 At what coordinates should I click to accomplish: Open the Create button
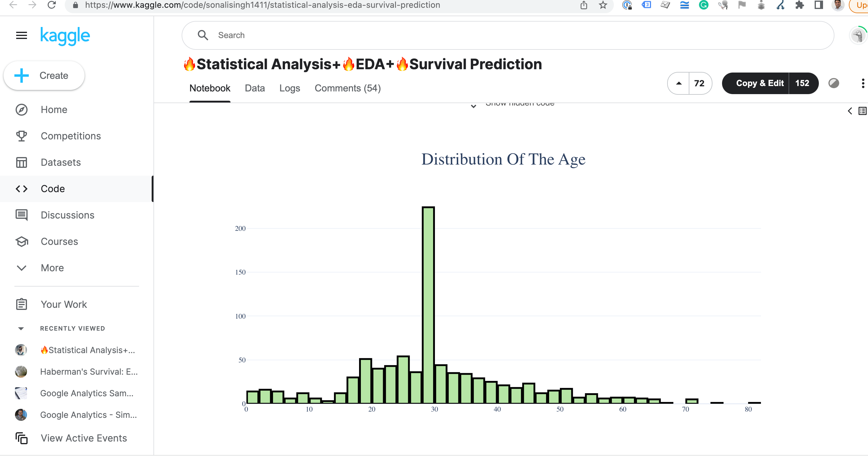(x=43, y=75)
